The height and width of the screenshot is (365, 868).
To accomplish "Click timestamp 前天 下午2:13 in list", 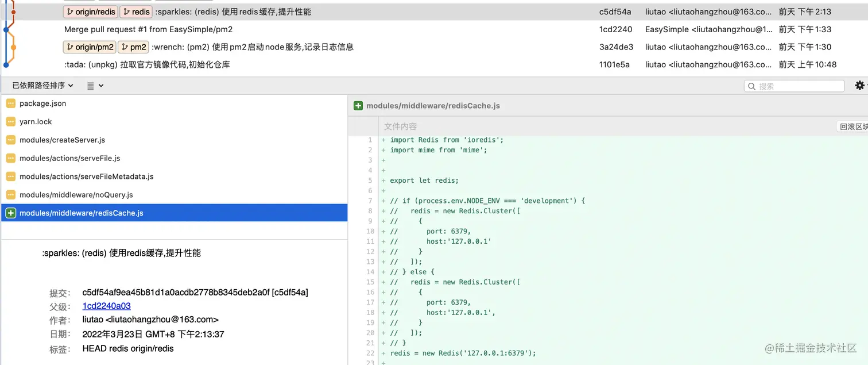I will click(x=805, y=11).
